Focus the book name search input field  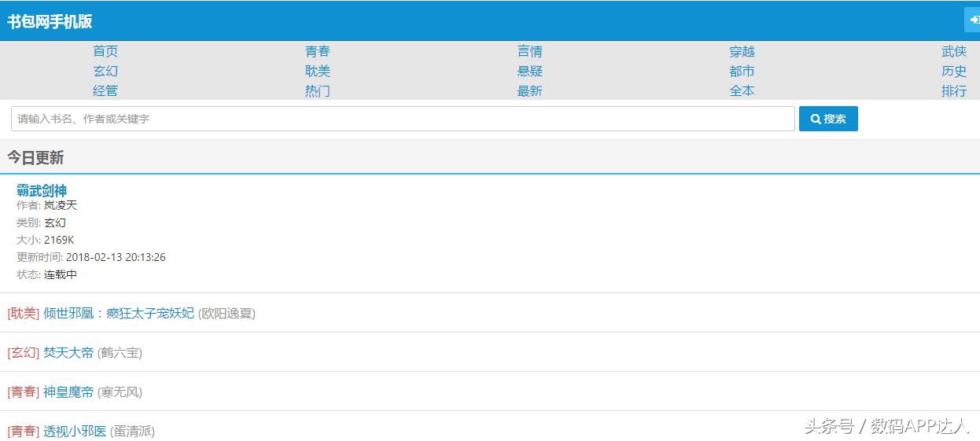[x=403, y=119]
